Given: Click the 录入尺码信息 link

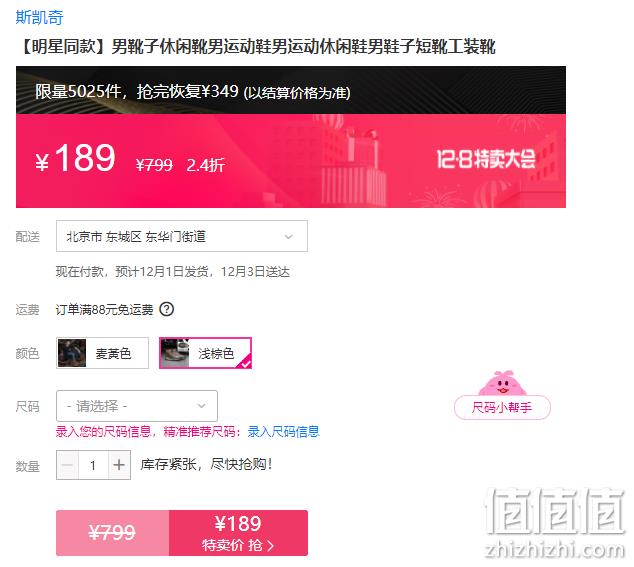Looking at the screenshot, I should pyautogui.click(x=283, y=432).
